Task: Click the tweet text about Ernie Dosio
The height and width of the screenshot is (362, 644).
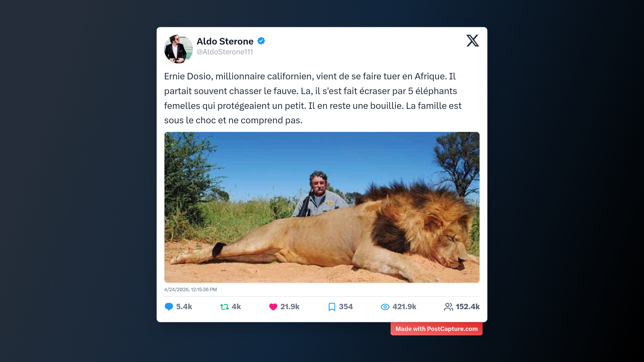Action: 313,98
